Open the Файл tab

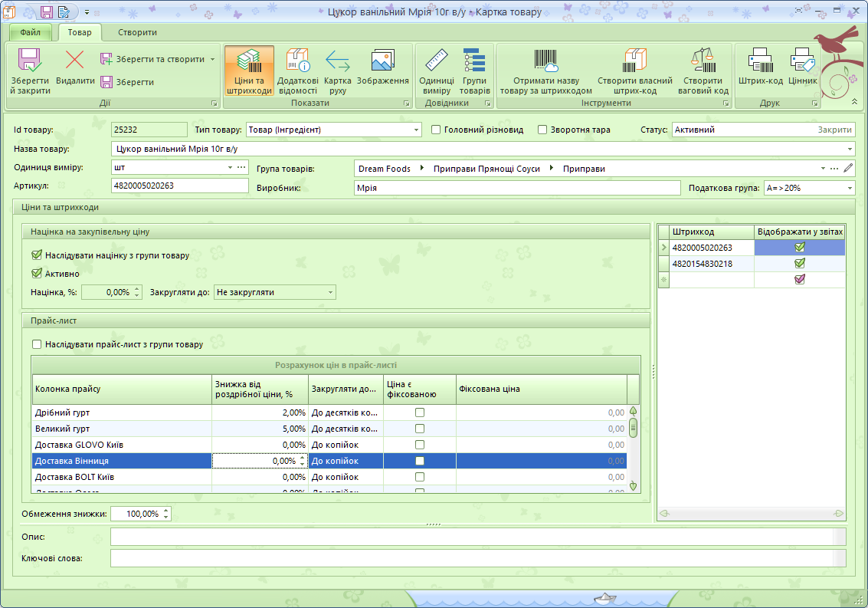(x=31, y=32)
